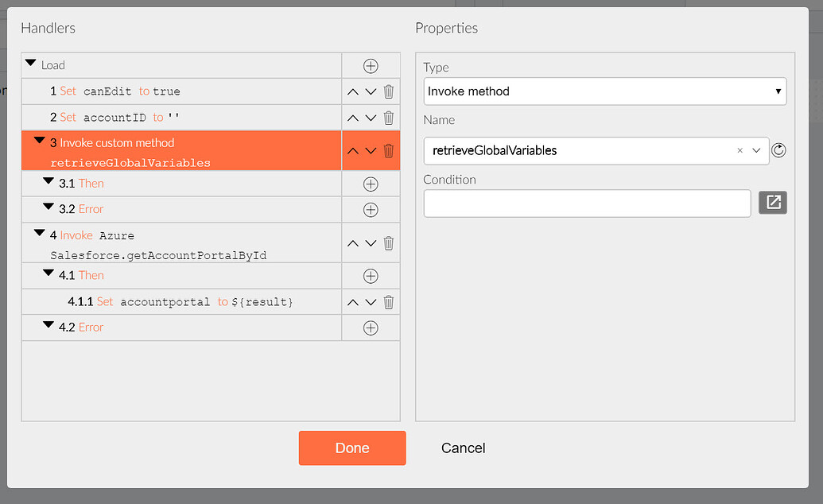Click the Cancel button
Viewport: 823px width, 504px height.
[x=463, y=448]
